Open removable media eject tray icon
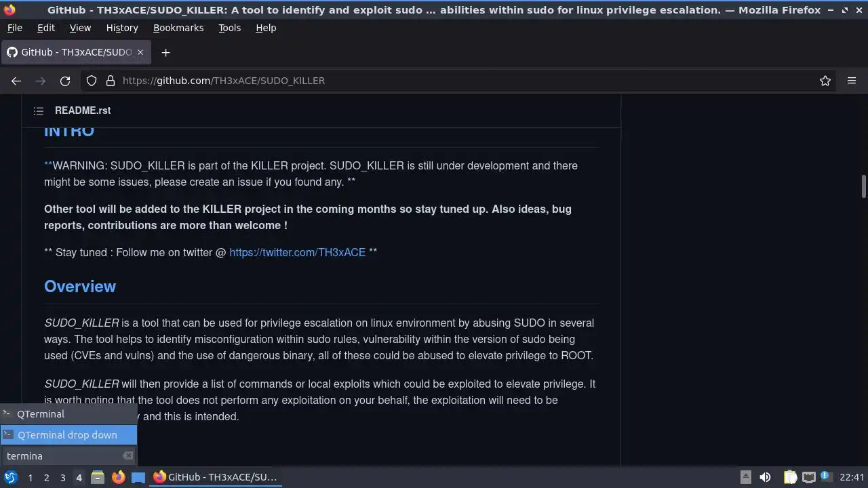This screenshot has width=868, height=488. pyautogui.click(x=745, y=477)
